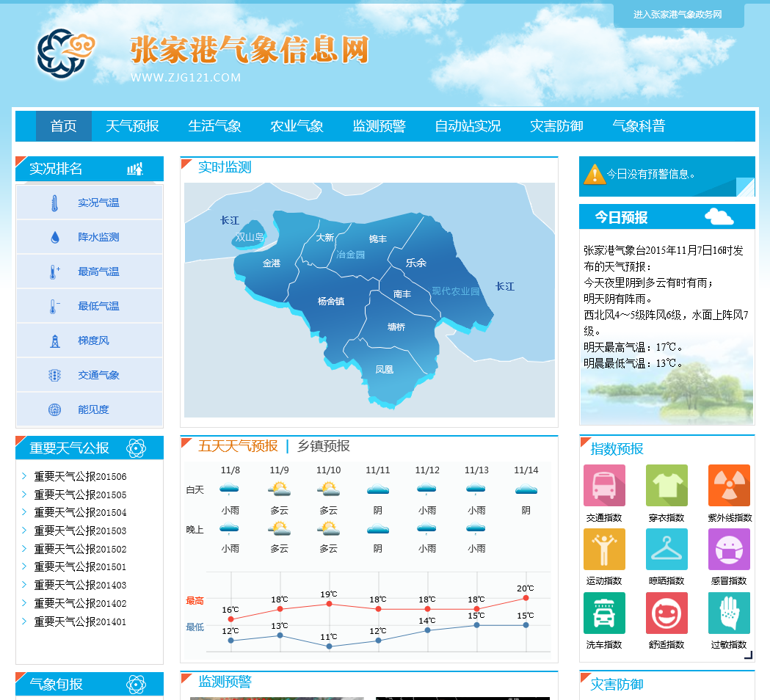Switch to the 乡镇预报 tab
Viewport: 770px width, 700px height.
coord(324,445)
